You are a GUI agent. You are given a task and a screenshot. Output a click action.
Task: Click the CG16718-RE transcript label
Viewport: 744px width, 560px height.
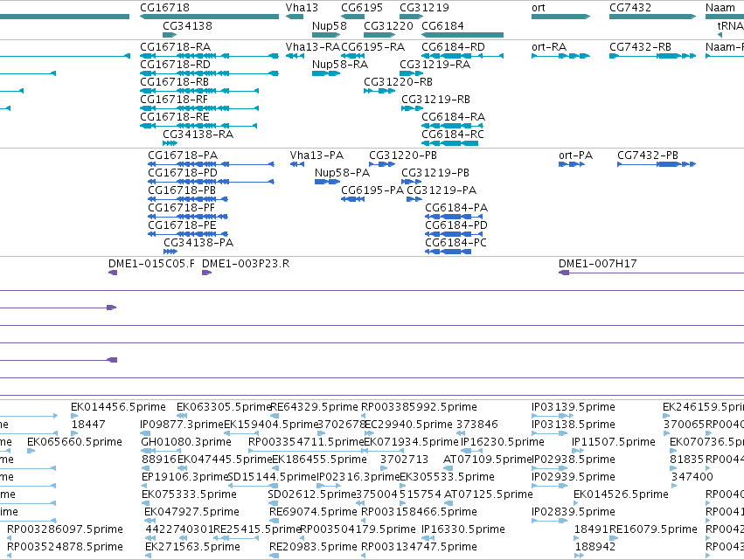pyautogui.click(x=175, y=117)
